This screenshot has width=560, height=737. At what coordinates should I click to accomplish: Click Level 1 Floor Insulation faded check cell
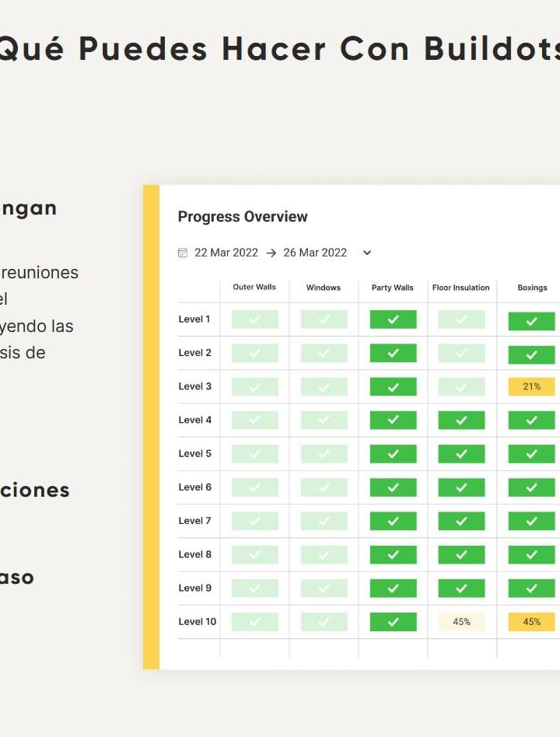tap(461, 320)
